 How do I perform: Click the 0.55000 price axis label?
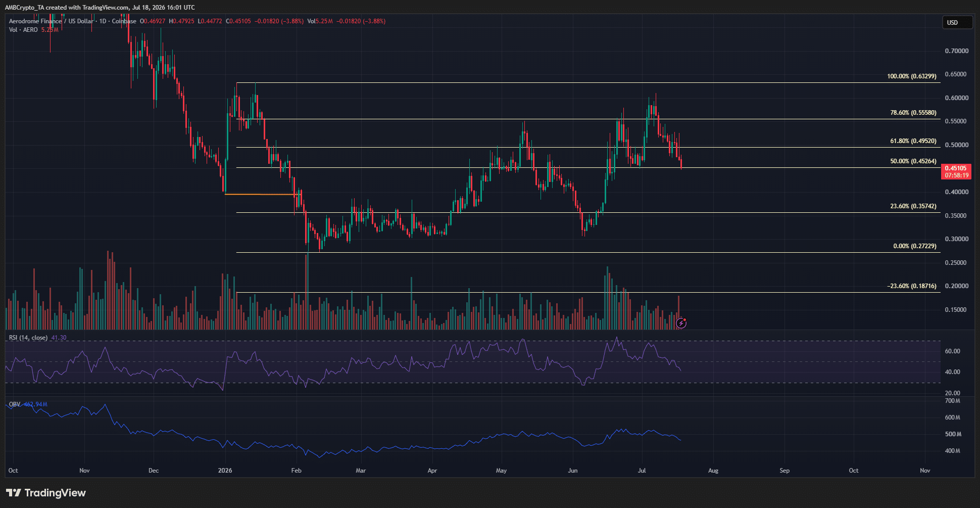[957, 121]
